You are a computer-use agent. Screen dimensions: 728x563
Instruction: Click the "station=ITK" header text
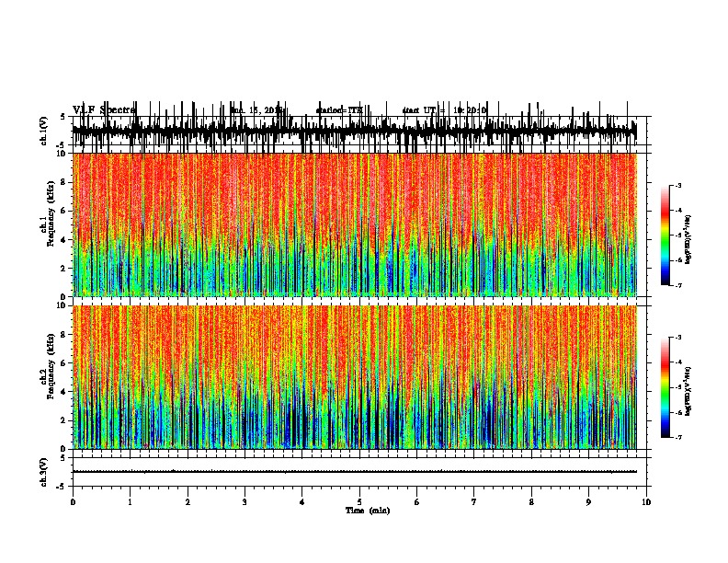339,110
